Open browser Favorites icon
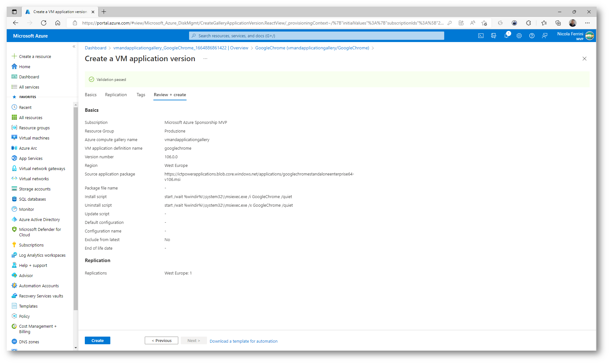Viewport: 610px width, 364px height. tap(544, 23)
